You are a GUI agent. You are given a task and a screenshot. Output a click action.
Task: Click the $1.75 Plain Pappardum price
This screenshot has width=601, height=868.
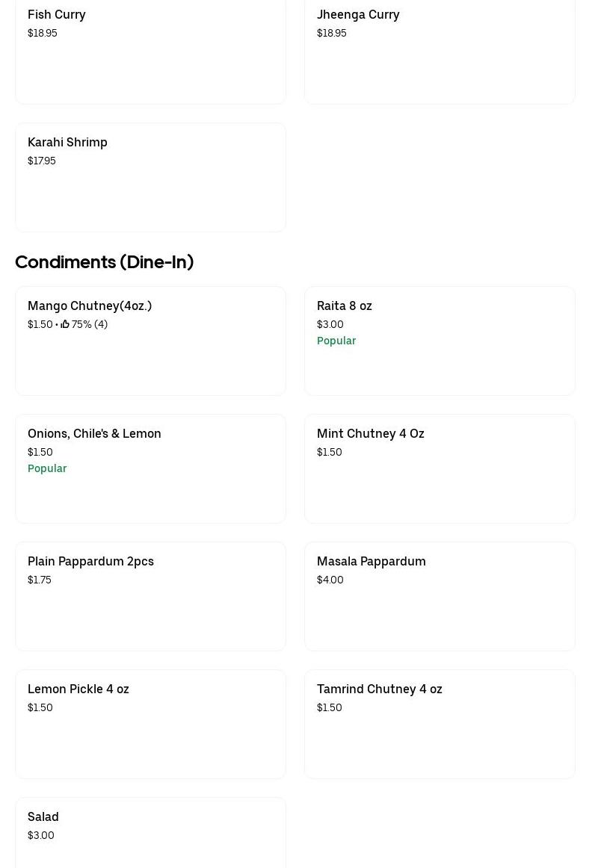40,580
